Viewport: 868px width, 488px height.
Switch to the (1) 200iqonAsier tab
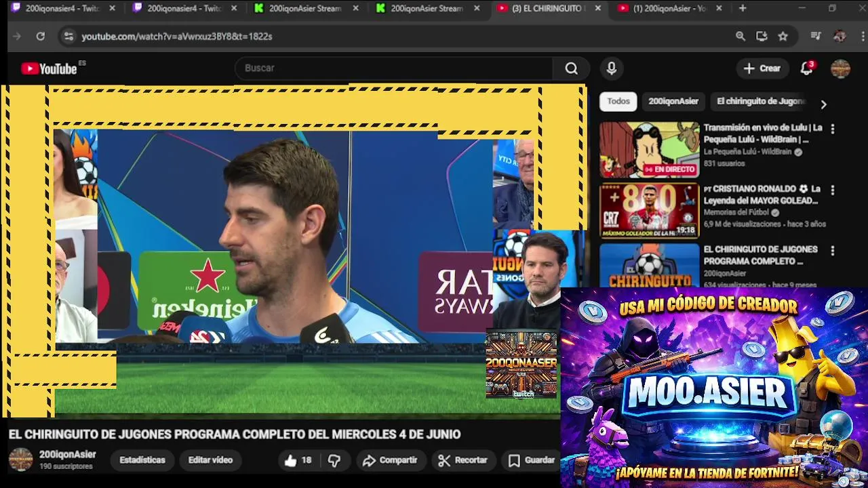[668, 8]
